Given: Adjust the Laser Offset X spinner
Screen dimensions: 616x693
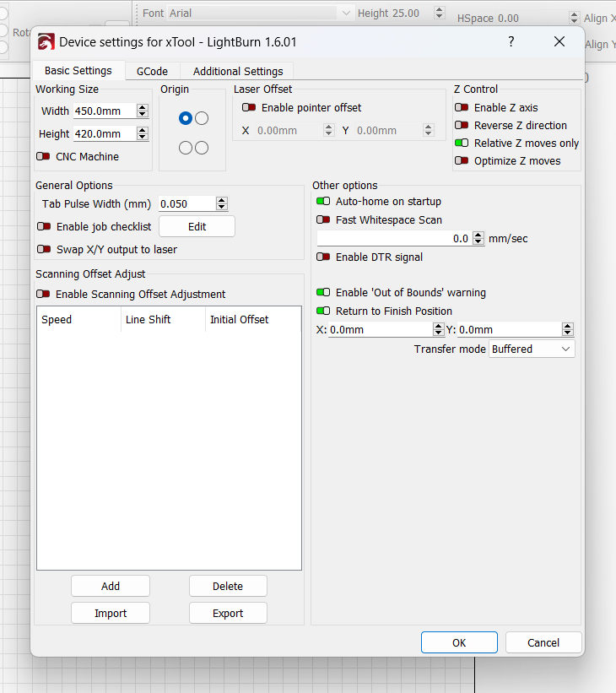Looking at the screenshot, I should point(329,130).
